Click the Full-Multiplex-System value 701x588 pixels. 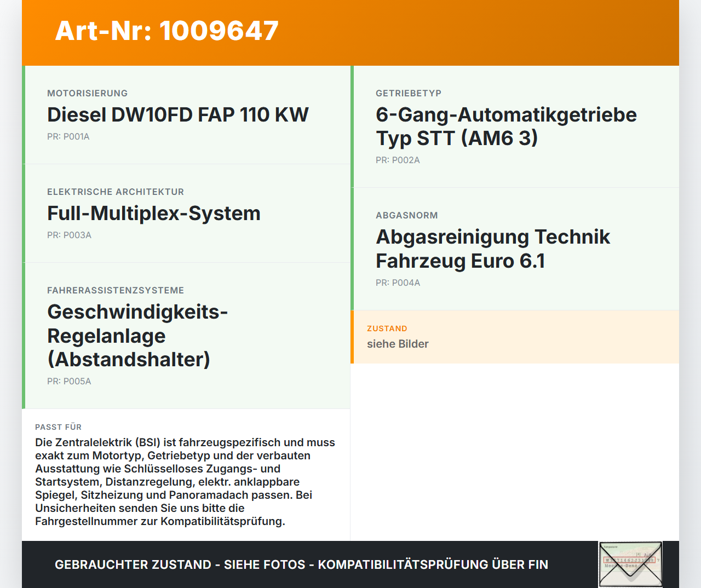tap(154, 213)
